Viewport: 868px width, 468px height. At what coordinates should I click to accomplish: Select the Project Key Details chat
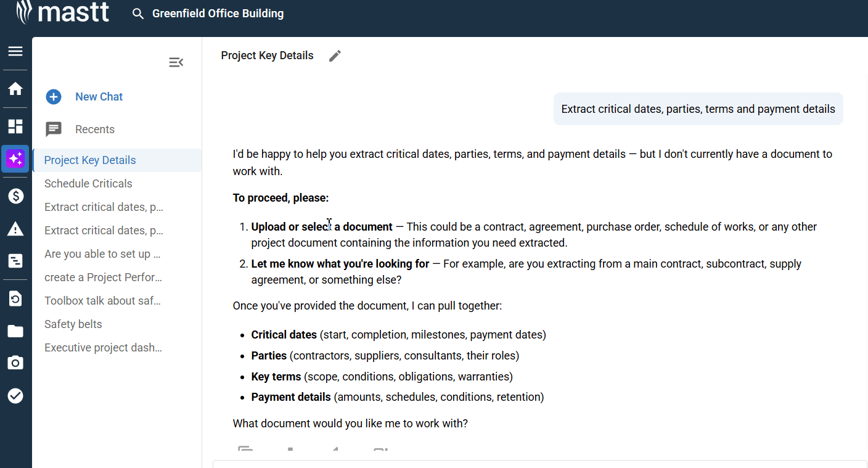tap(90, 160)
